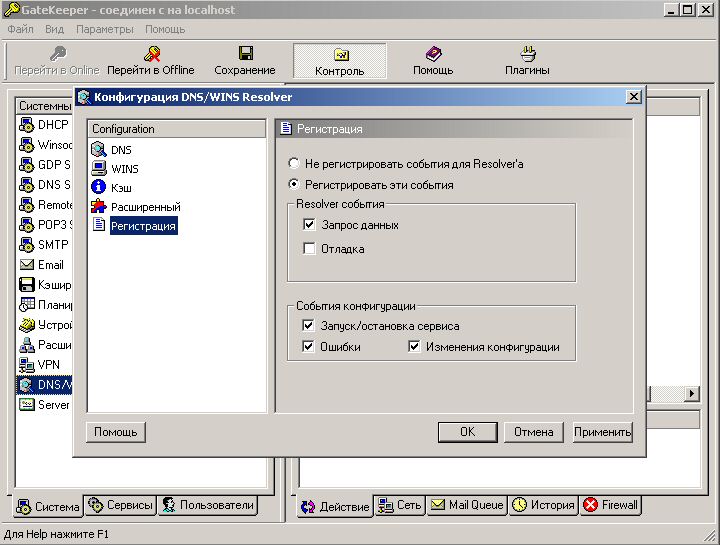Viewport: 720px width, 545px height.
Task: Select DNS icon in Configuration list
Action: pos(99,149)
